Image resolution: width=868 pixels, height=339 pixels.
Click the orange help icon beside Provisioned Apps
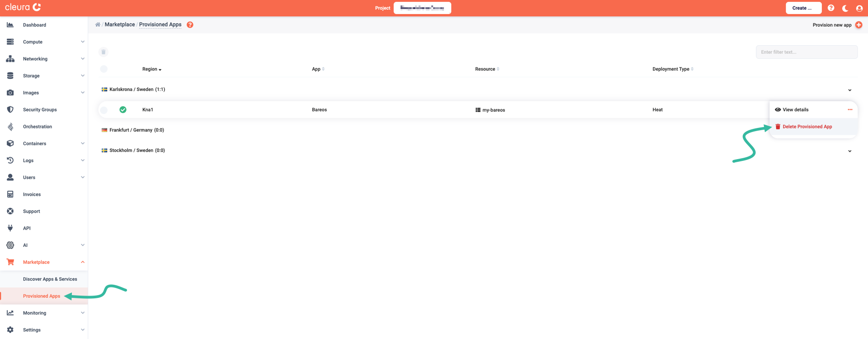click(x=190, y=25)
